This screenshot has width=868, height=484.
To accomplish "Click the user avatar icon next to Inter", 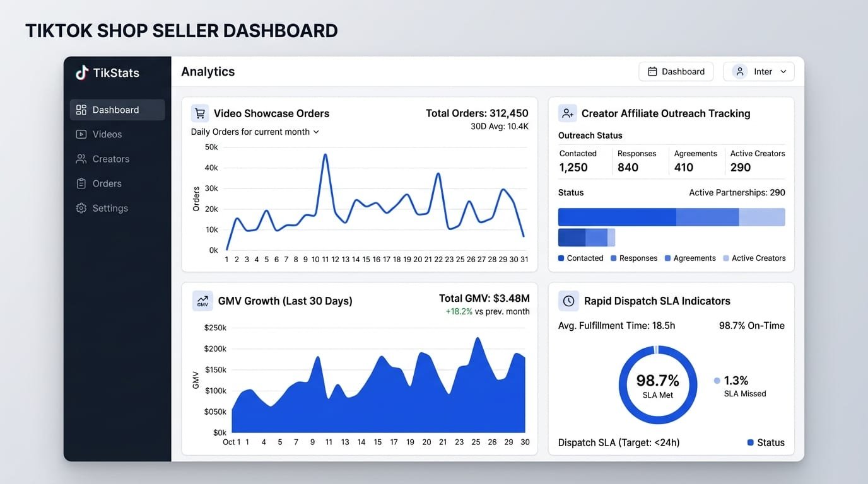I will 740,71.
